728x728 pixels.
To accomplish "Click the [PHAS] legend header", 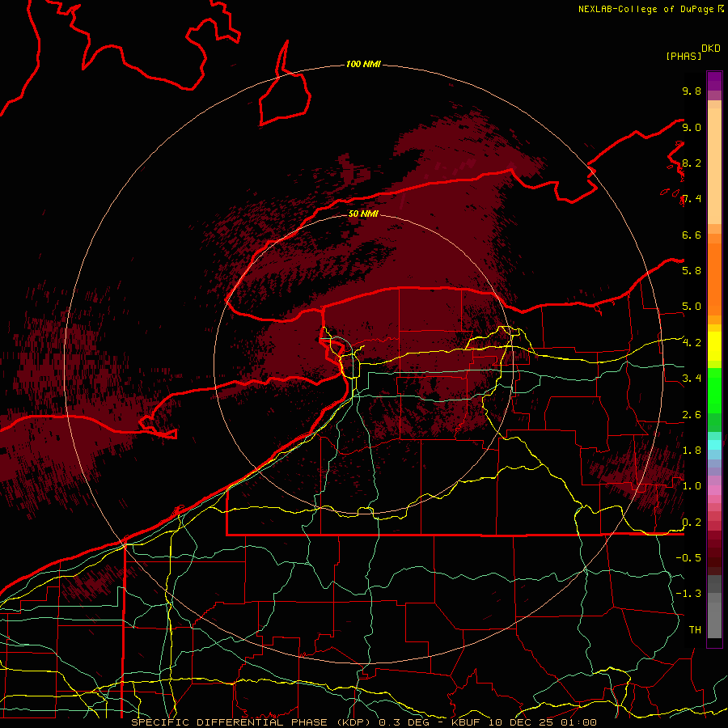I will pyautogui.click(x=684, y=57).
